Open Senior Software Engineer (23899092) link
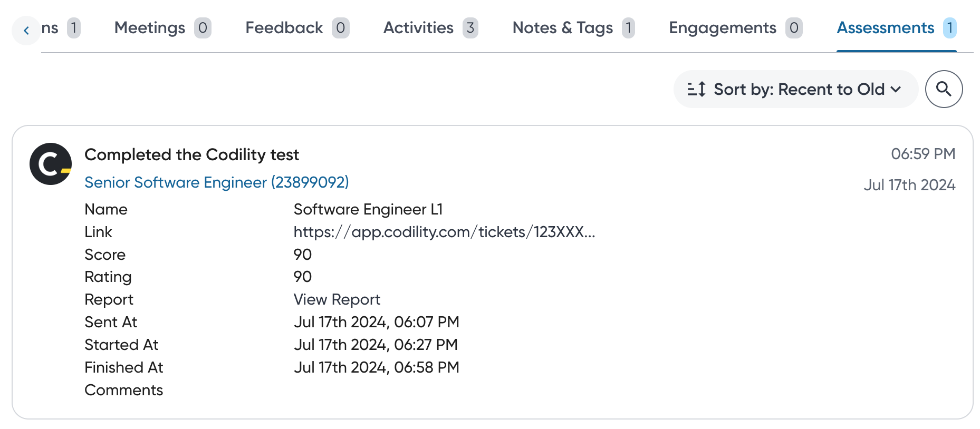980x429 pixels. [x=217, y=182]
